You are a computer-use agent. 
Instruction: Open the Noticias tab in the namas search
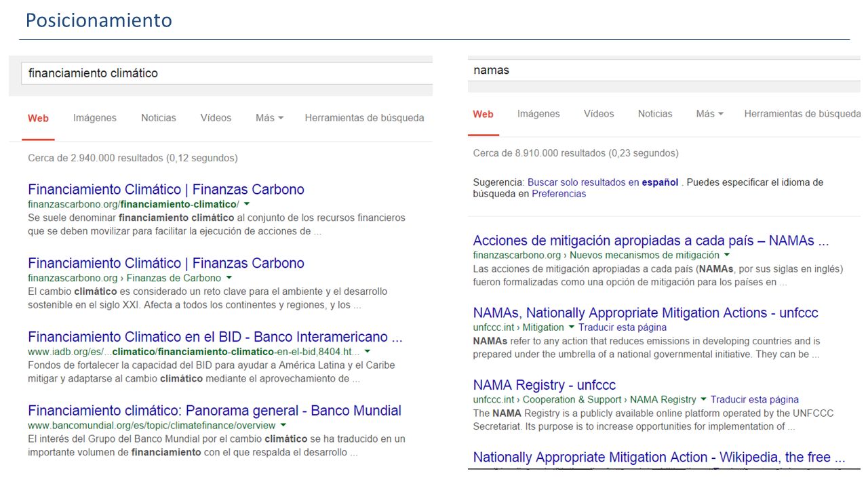click(x=655, y=114)
